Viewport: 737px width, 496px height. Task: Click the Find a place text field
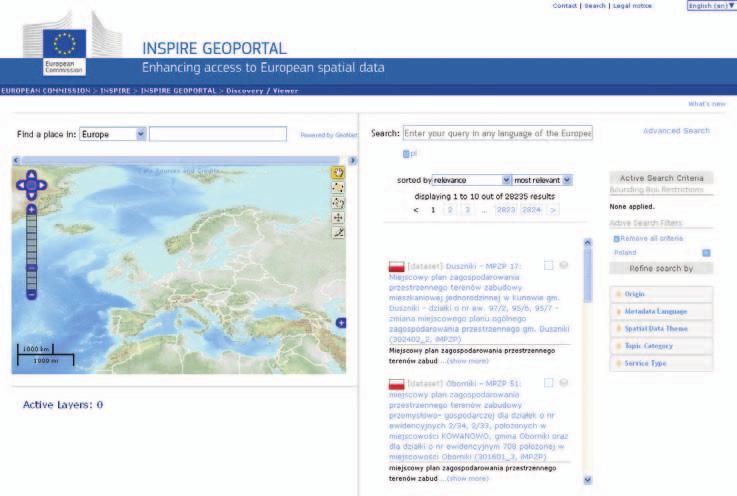218,134
